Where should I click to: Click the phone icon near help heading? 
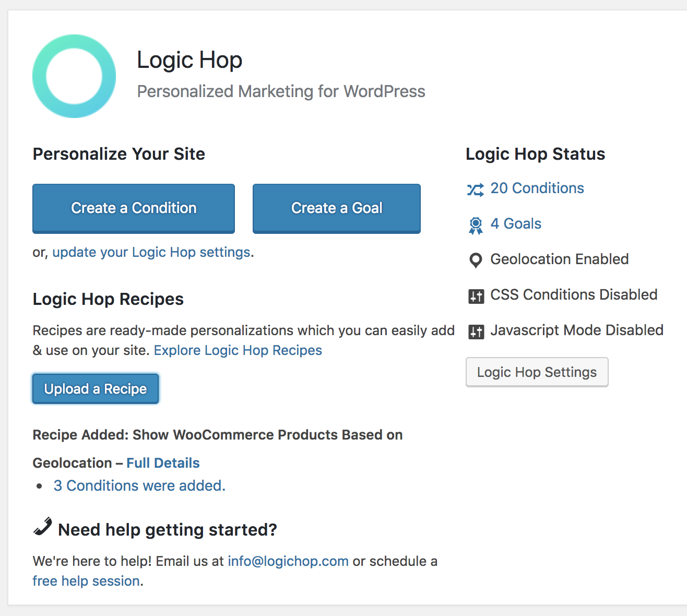(42, 527)
